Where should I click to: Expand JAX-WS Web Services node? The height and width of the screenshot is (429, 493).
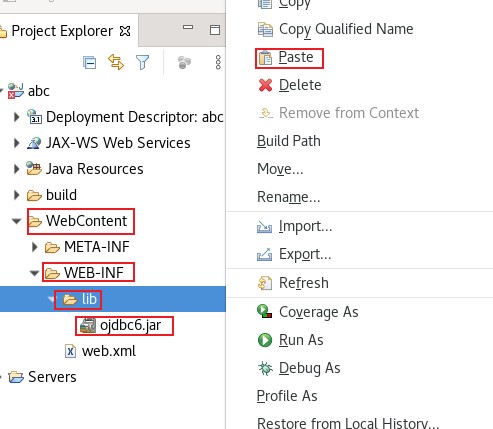click(16, 143)
